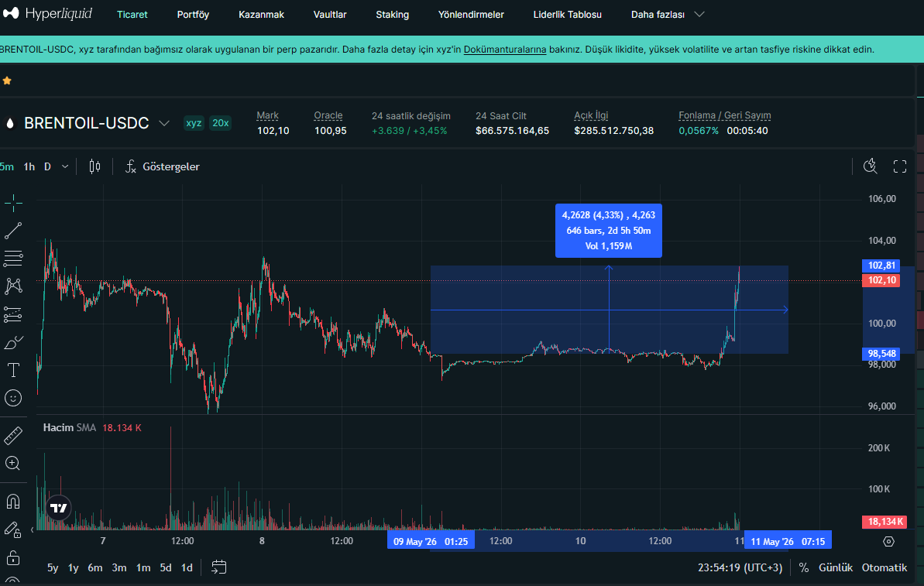Open the emoji icons tool
Viewport: 924px width, 586px height.
[x=13, y=398]
